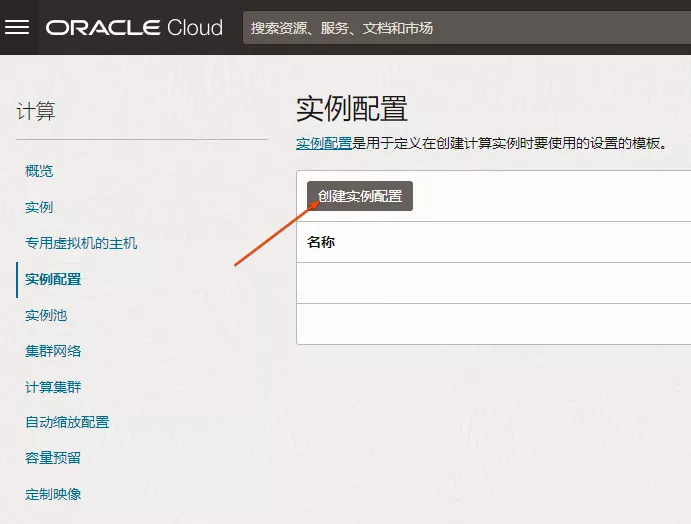Screen dimensions: 691x524
Task: Select 定制映像 in the sidebar
Action: point(53,494)
